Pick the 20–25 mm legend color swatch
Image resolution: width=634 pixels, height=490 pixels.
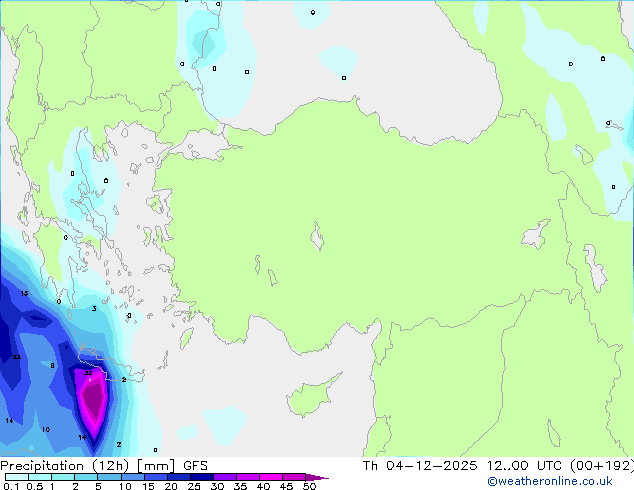click(179, 477)
